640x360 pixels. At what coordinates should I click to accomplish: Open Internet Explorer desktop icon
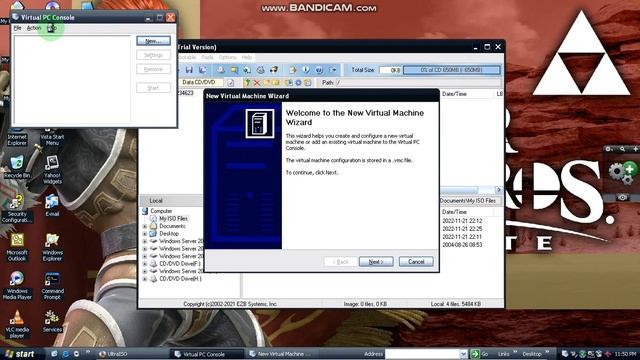click(x=17, y=137)
